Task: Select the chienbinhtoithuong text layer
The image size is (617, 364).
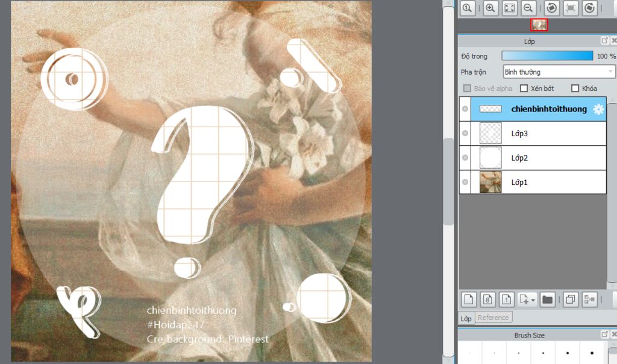Action: 538,109
